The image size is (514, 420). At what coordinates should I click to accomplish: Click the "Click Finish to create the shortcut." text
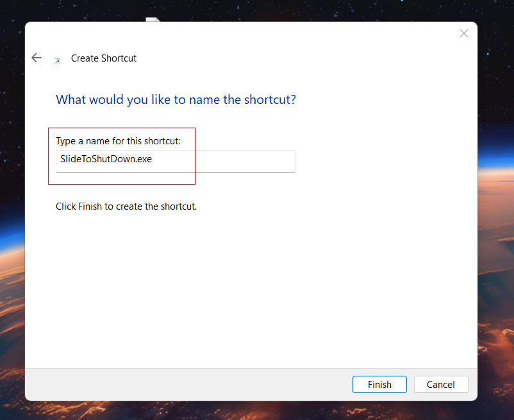(126, 206)
